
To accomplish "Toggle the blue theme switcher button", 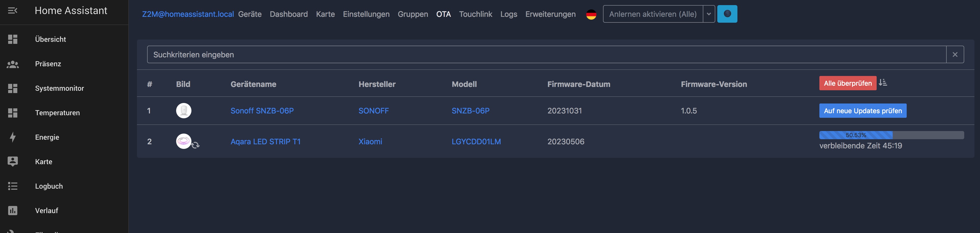I will click(727, 14).
